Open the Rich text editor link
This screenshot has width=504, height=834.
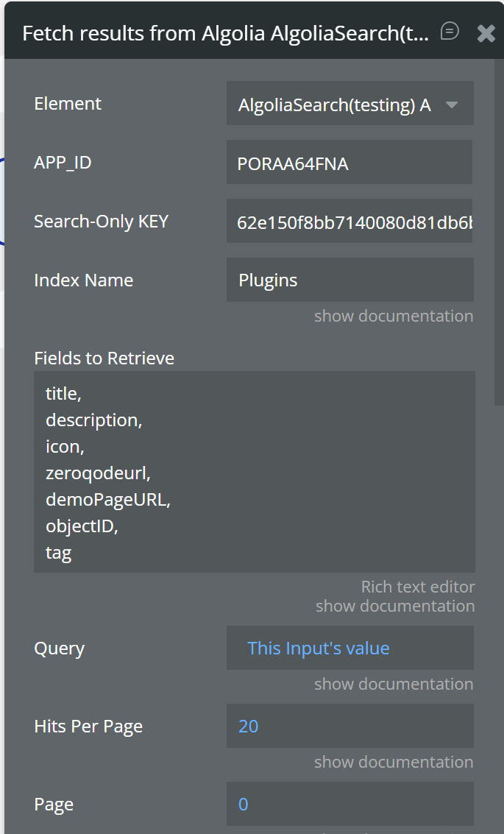pos(418,587)
